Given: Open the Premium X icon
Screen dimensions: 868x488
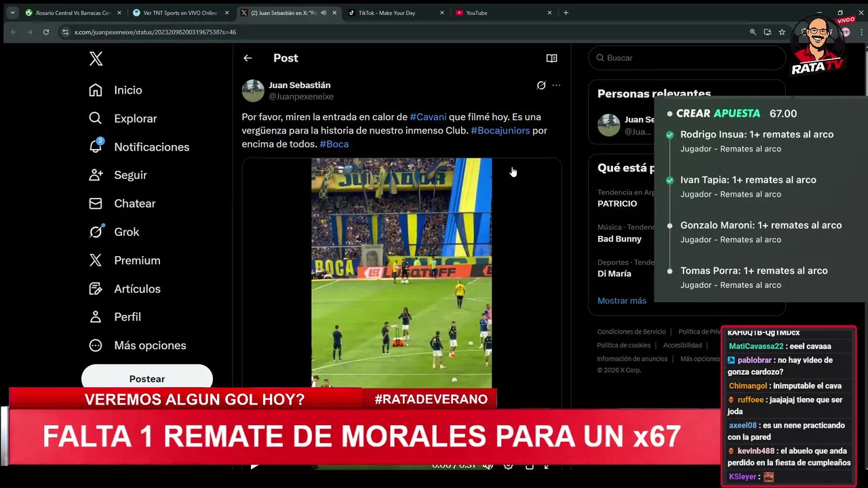Looking at the screenshot, I should pos(96,260).
